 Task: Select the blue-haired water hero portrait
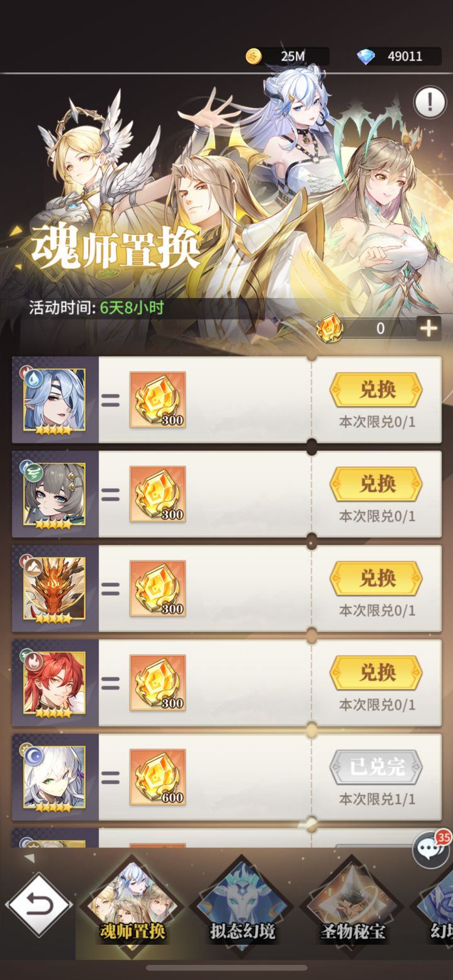(55, 400)
